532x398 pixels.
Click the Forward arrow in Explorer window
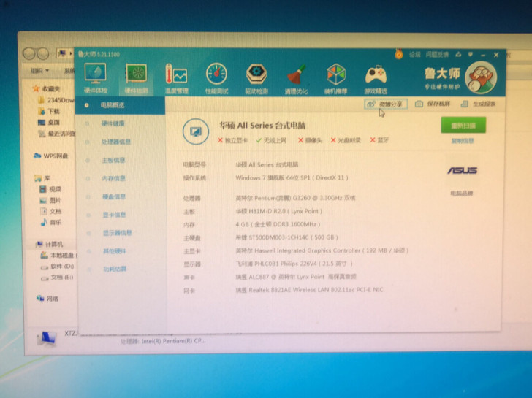pyautogui.click(x=42, y=53)
